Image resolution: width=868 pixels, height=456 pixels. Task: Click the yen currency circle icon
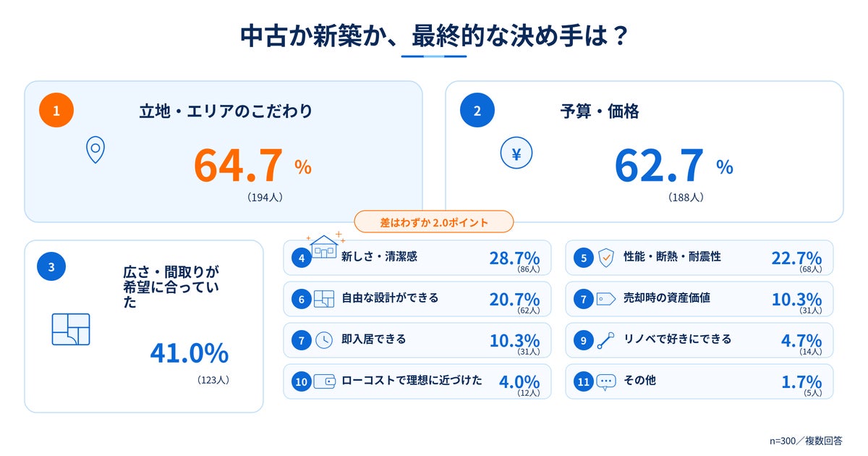pos(516,153)
